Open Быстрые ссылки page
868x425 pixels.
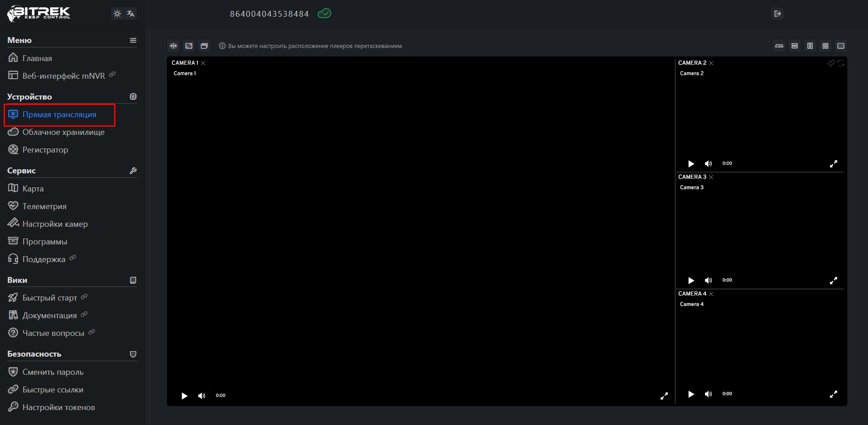(46, 389)
